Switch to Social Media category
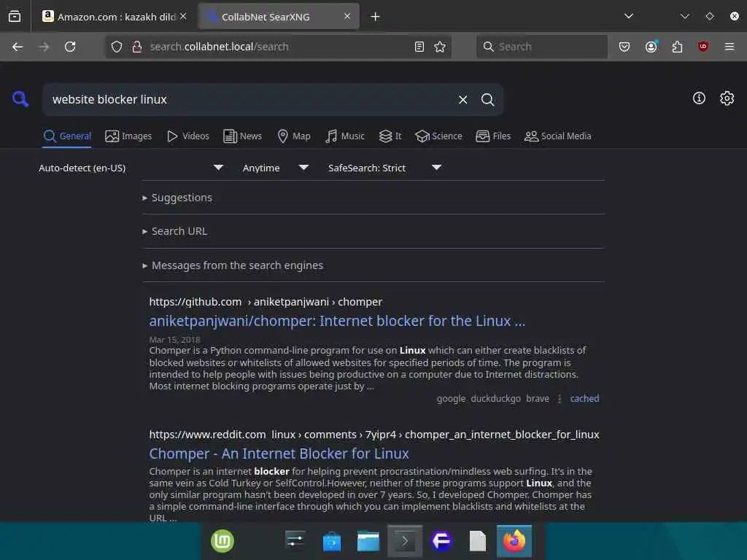 [557, 136]
